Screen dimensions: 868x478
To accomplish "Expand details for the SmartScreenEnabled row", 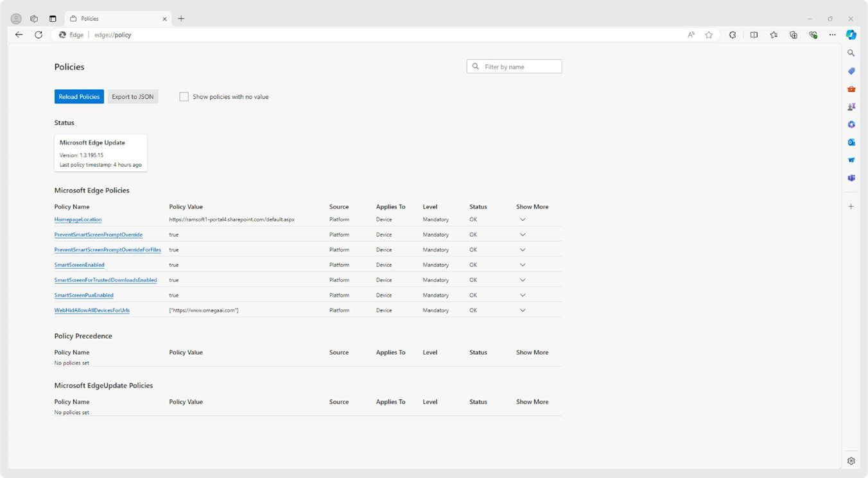I will pyautogui.click(x=523, y=265).
